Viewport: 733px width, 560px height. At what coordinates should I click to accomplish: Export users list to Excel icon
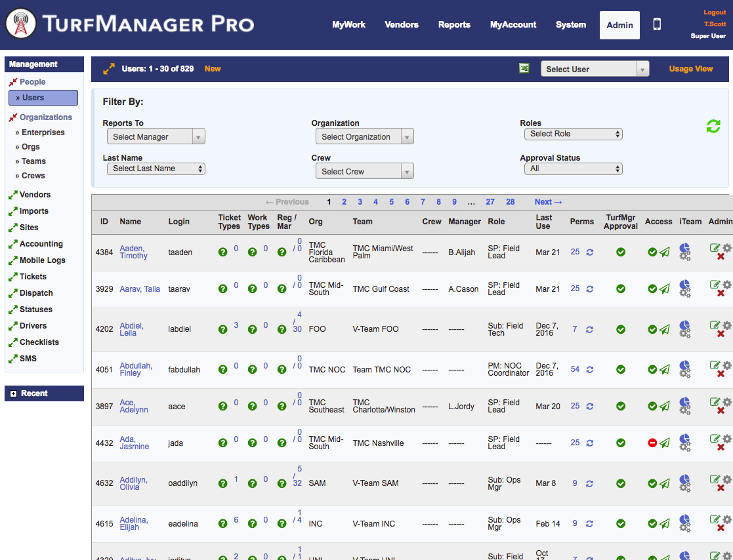524,68
